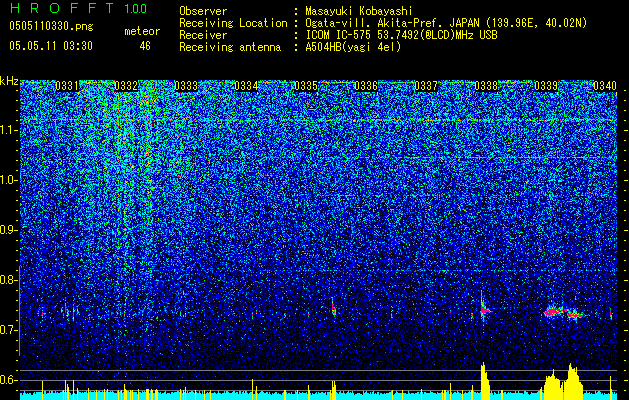
Task: Click the meteor echo spike near 0335
Action: [x=333, y=308]
